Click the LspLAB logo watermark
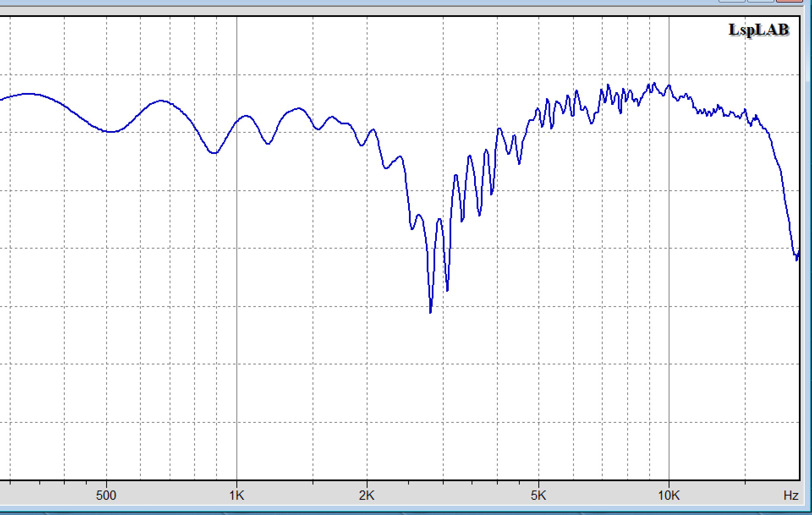The image size is (812, 515). tap(759, 30)
